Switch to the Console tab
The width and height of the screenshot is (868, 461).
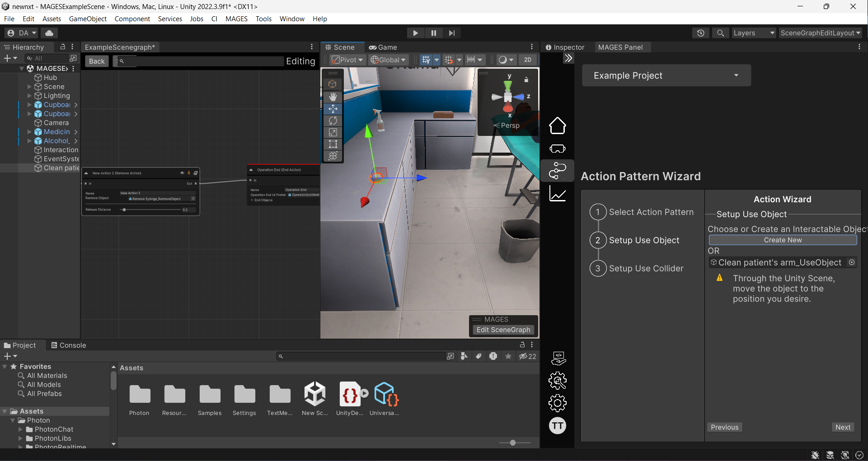(x=68, y=345)
